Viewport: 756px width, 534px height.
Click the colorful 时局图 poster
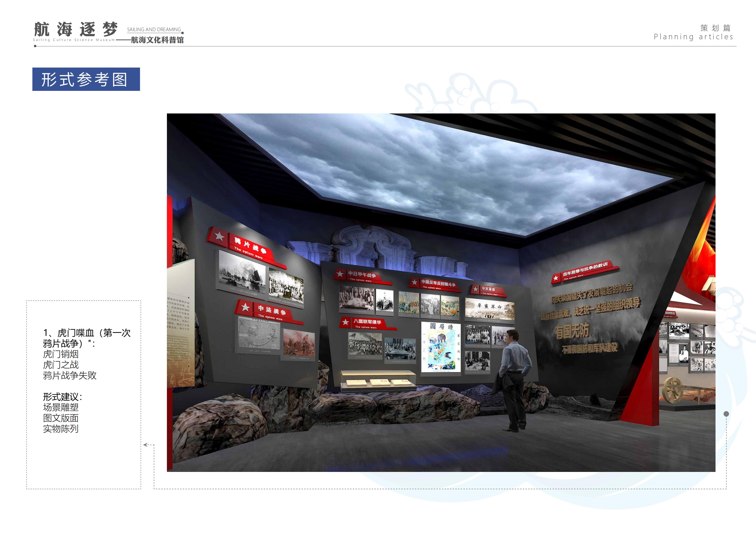[x=441, y=347]
